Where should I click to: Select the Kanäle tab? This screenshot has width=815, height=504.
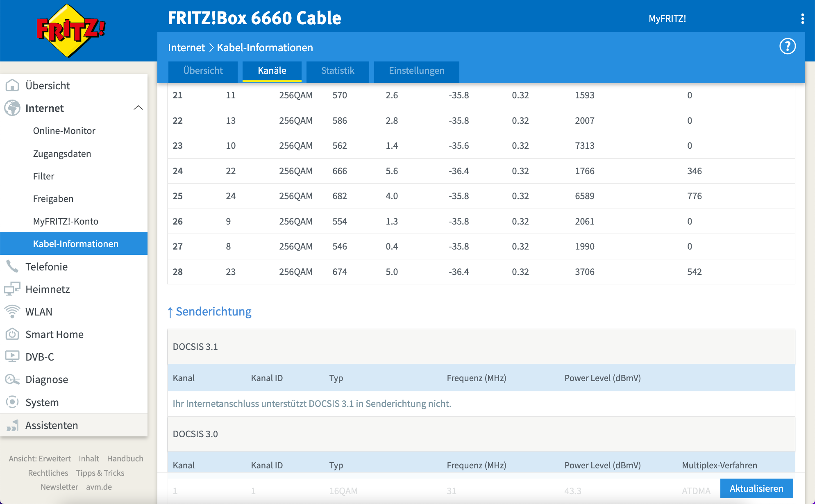pos(272,71)
